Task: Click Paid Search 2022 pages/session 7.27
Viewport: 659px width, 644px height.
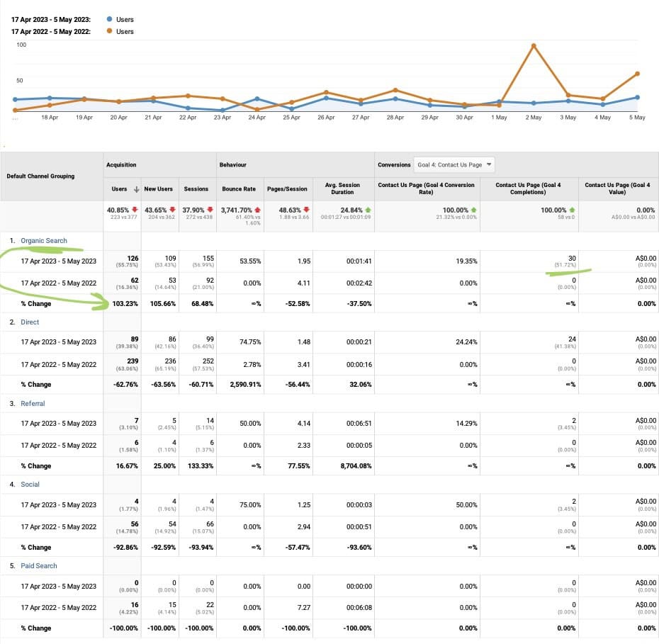Action: pos(304,608)
